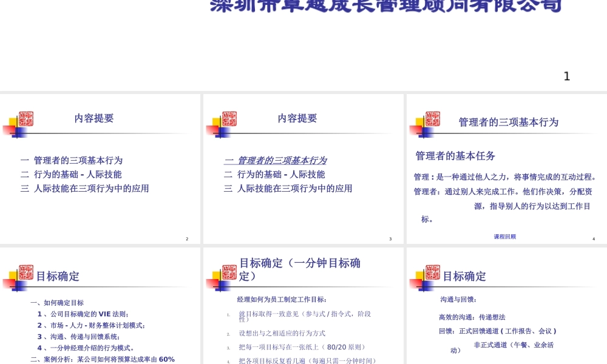The height and width of the screenshot is (364, 607).
Task: Click the red seal logo on slide 3
Action: [x=229, y=119]
